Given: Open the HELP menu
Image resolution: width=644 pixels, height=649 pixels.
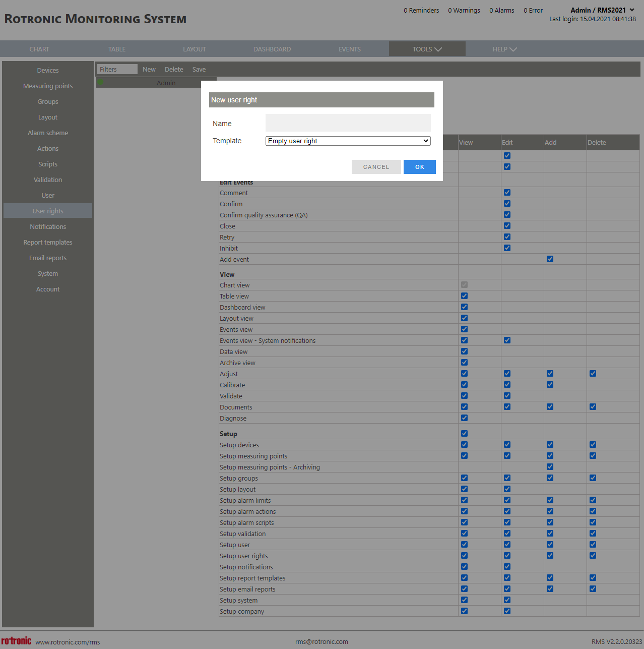Looking at the screenshot, I should point(504,49).
